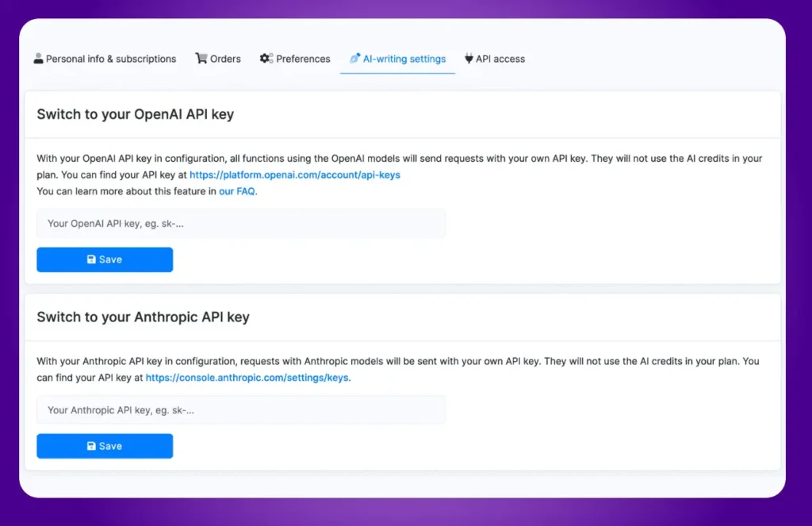
Task: Click the pen icon on AI-writing settings tab
Action: tap(354, 58)
